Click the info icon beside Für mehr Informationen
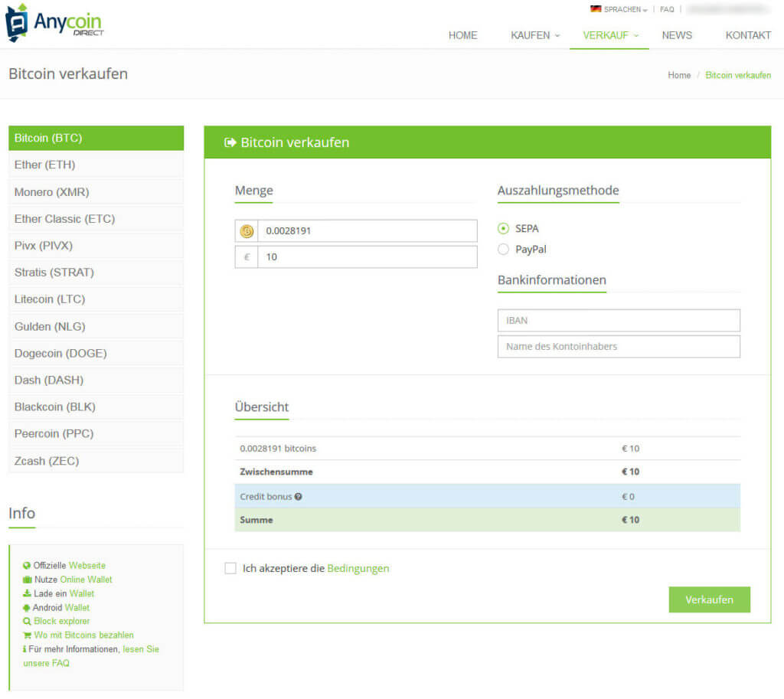The image size is (784, 699). click(24, 649)
